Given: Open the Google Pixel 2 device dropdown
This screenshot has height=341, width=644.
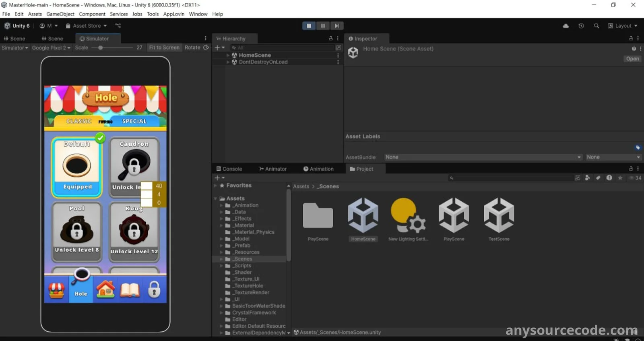Looking at the screenshot, I should (51, 48).
